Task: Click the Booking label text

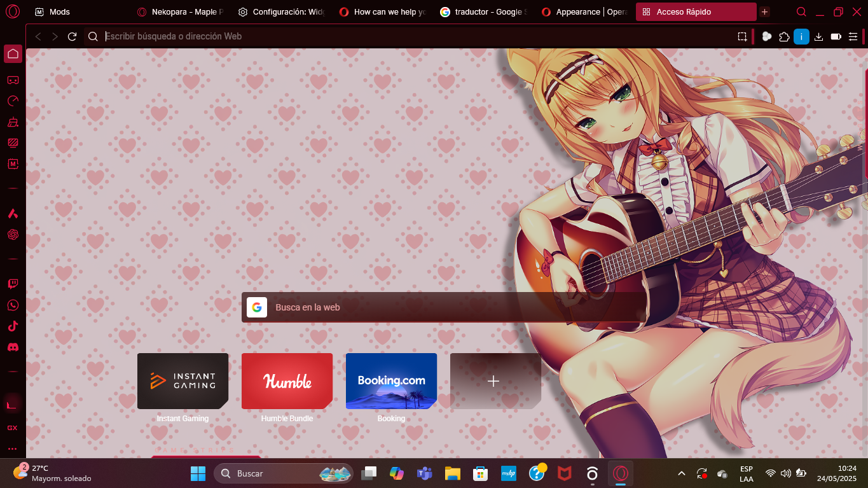Action: tap(391, 419)
